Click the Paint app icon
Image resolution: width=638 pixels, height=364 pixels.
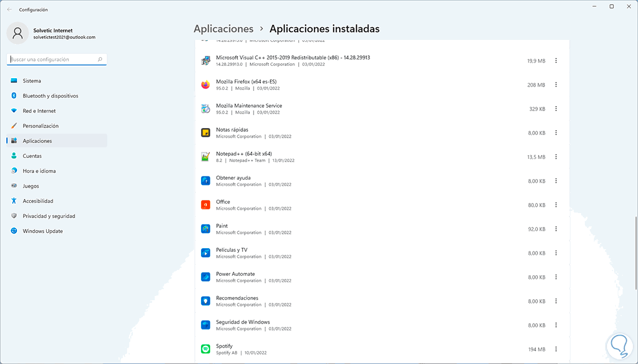(x=206, y=229)
